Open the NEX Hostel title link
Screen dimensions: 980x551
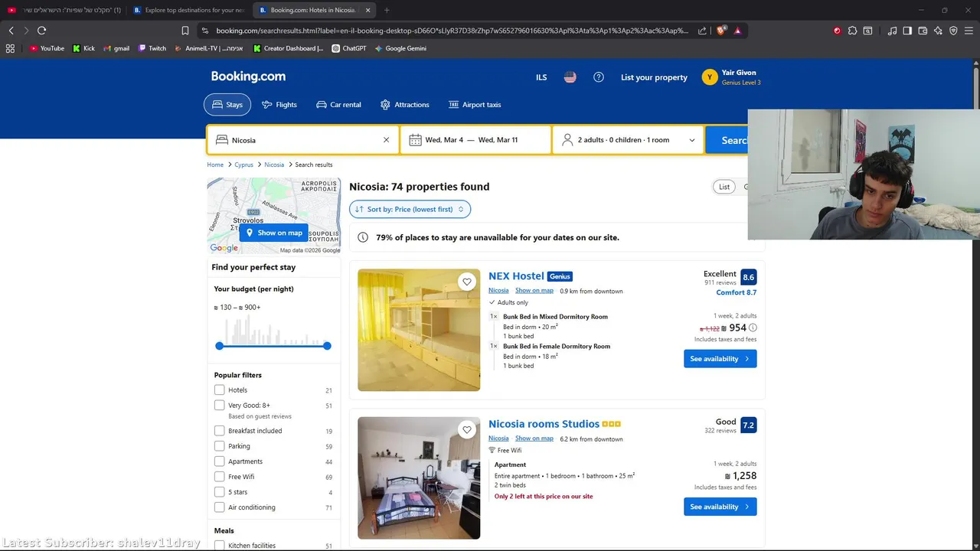tap(516, 276)
